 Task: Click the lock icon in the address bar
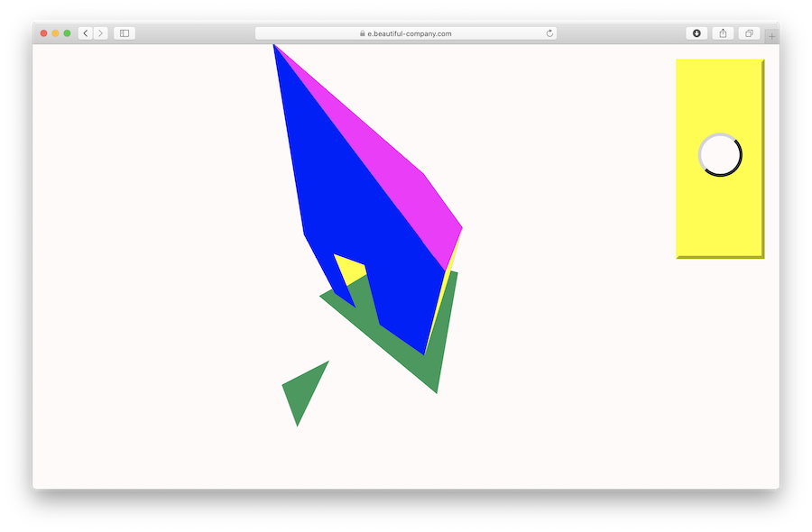[x=362, y=33]
